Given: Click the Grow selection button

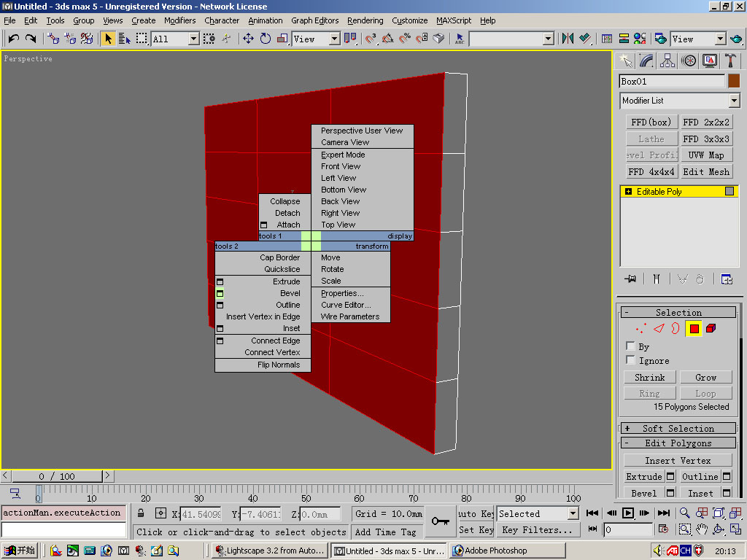Looking at the screenshot, I should click(705, 378).
